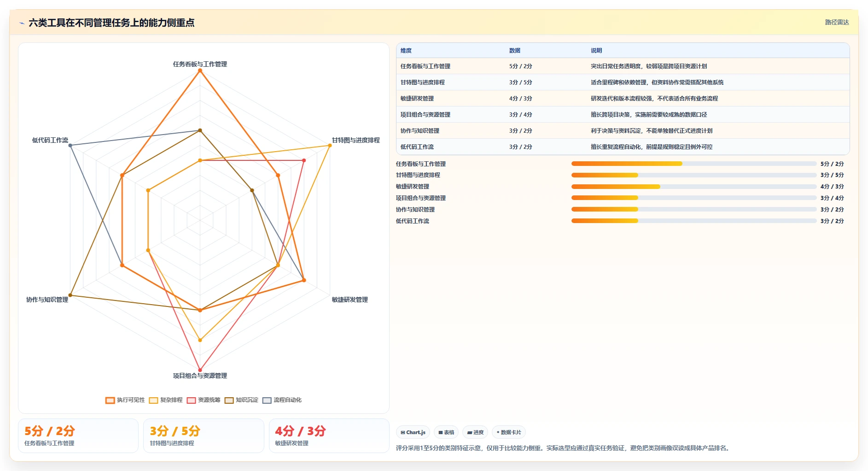Click the page title 六类工具在不同管理任务上的能力侧重点
This screenshot has width=868, height=471.
[111, 23]
